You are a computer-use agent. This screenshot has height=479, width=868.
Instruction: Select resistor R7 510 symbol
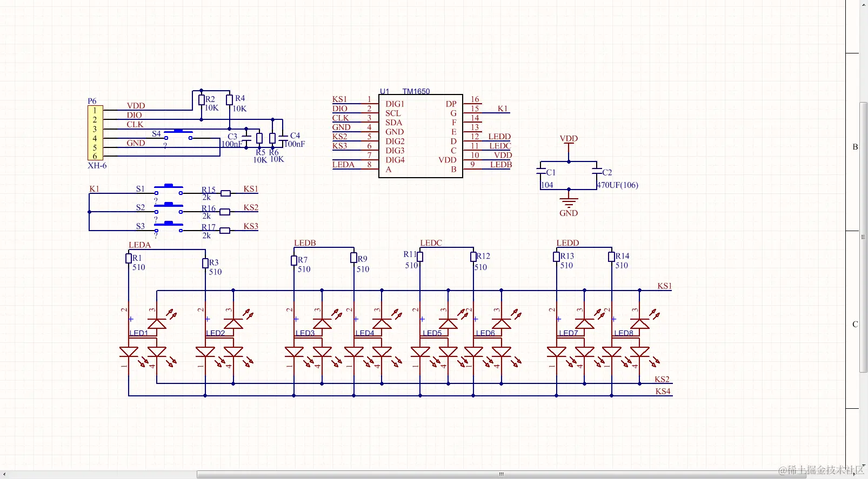pyautogui.click(x=294, y=261)
